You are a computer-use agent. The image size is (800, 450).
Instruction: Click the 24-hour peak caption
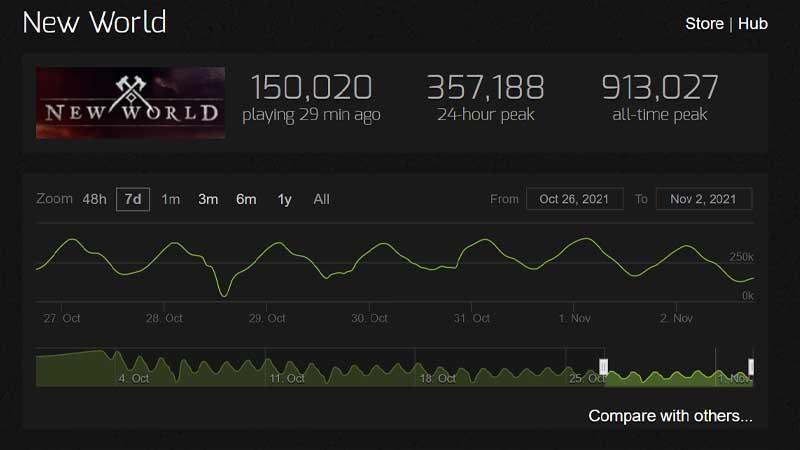click(x=485, y=114)
